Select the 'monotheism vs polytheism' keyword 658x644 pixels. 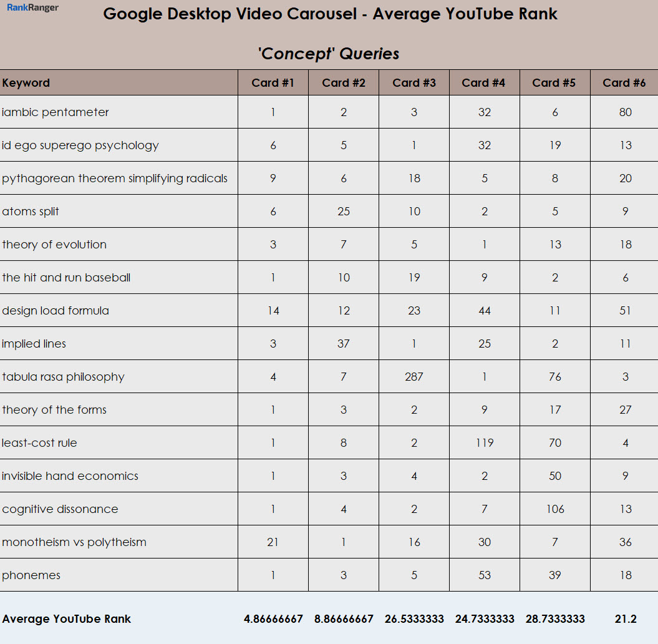(x=74, y=542)
